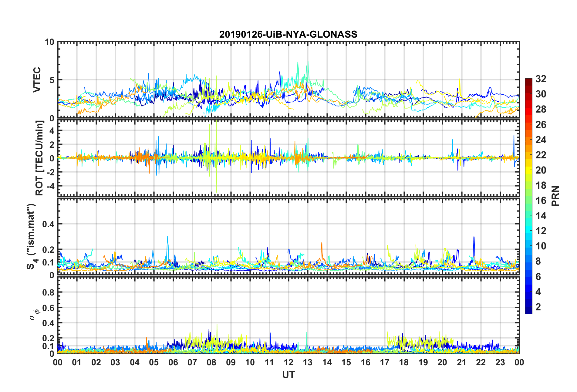Click sigma phi tick label 0.8

tap(48, 292)
